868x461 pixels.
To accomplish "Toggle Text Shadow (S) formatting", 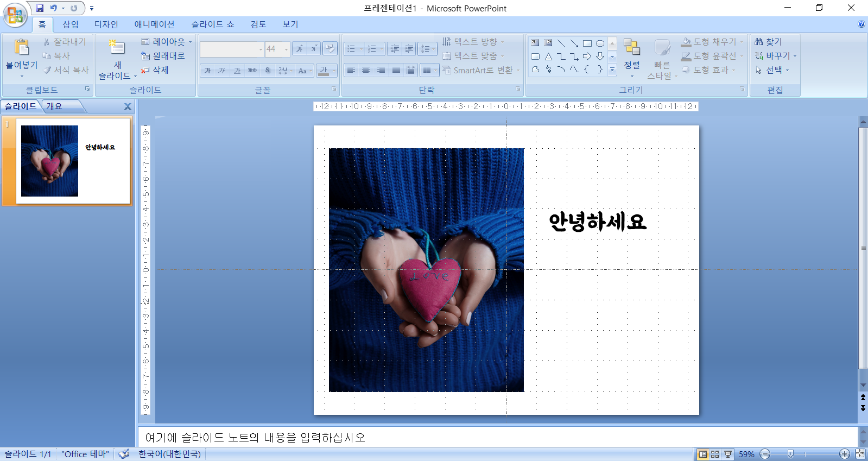I will [267, 71].
